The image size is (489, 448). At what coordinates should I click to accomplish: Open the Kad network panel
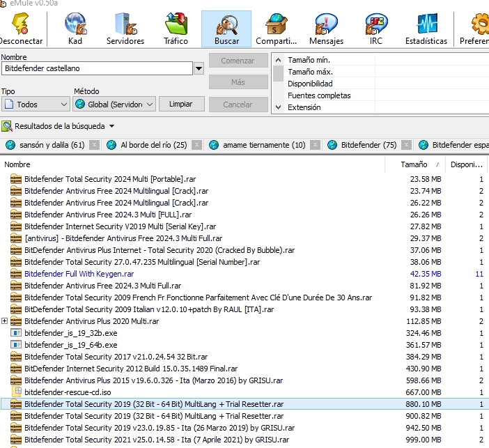click(x=75, y=29)
